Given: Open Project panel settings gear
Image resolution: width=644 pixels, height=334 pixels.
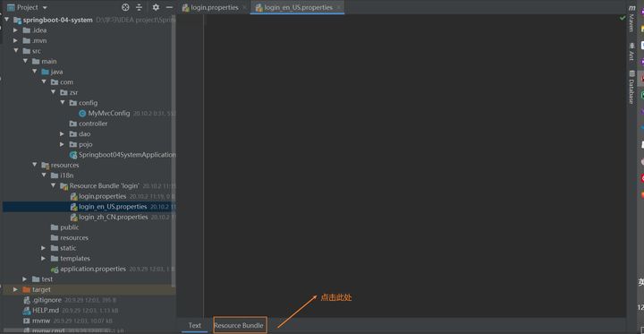Looking at the screenshot, I should [x=156, y=7].
